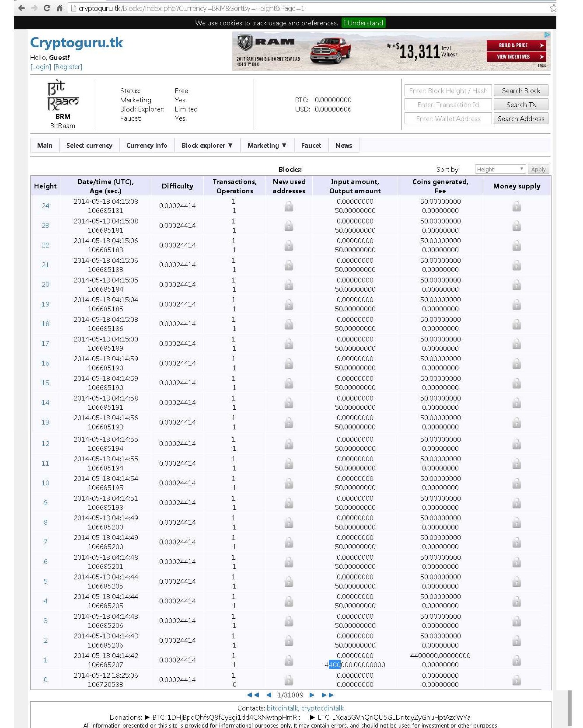This screenshot has width=583, height=728.
Task: Open the bitcointalk contact link
Action: tap(282, 708)
